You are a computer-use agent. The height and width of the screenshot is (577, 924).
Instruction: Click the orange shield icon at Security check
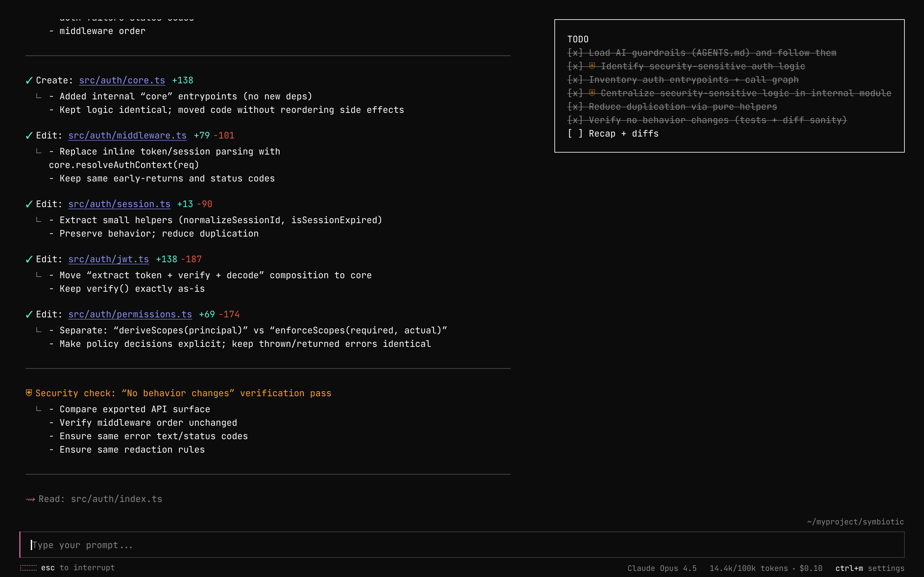pyautogui.click(x=29, y=393)
